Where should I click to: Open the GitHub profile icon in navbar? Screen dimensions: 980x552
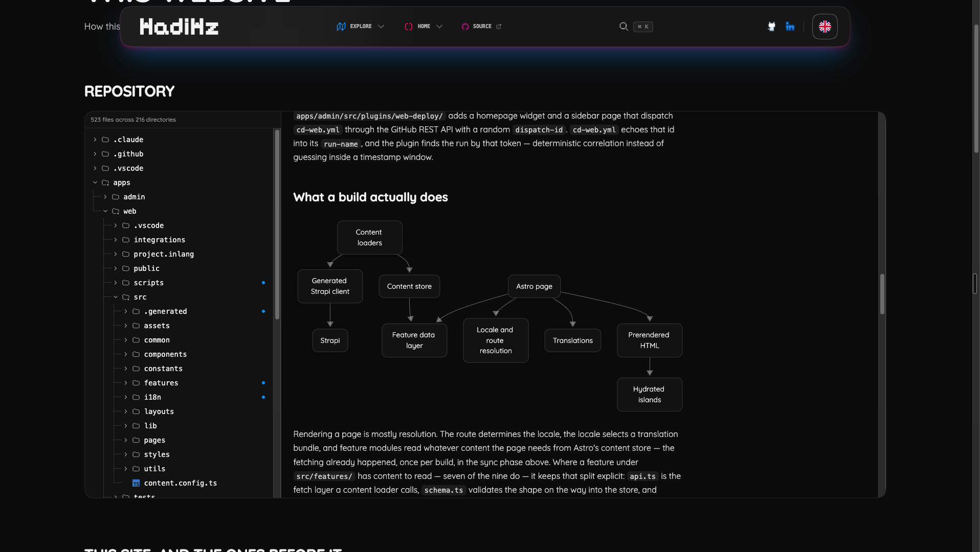coord(771,27)
